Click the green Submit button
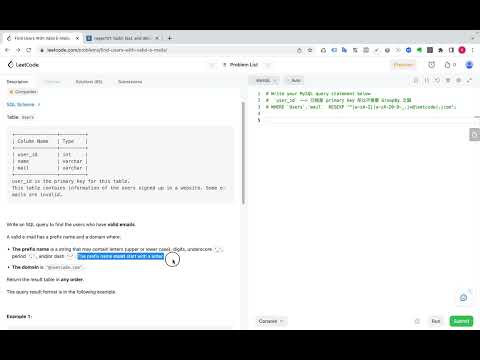 [461, 321]
